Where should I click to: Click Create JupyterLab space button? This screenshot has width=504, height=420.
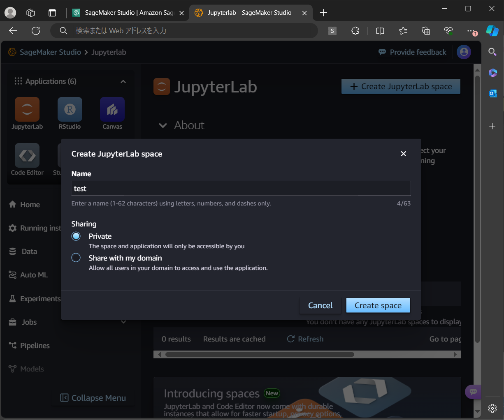click(x=401, y=86)
